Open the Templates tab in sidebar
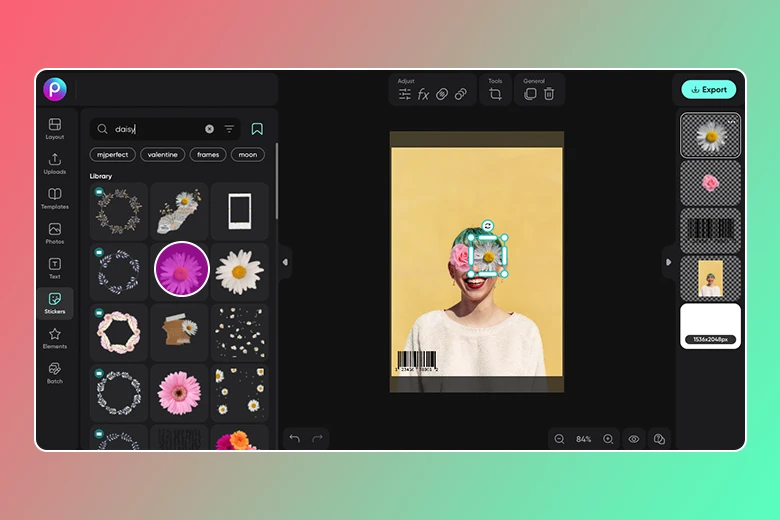Viewport: 780px width, 520px height. point(54,198)
